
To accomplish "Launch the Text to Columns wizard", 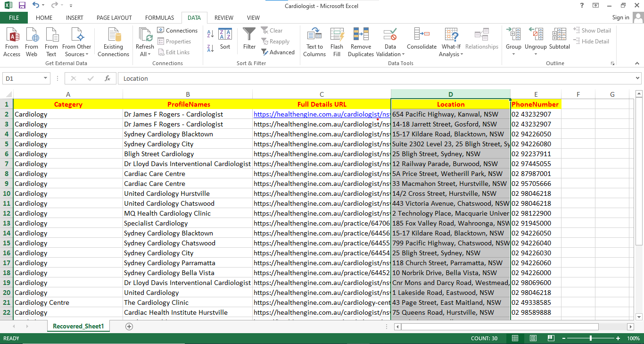I will point(314,42).
